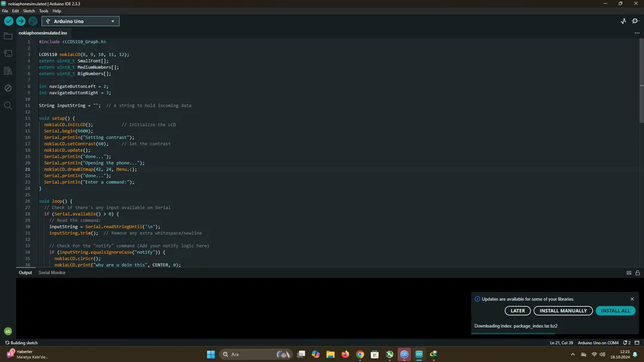Open the Wi-Fi network tray icon
Screen dimensions: 644x362
594,354
